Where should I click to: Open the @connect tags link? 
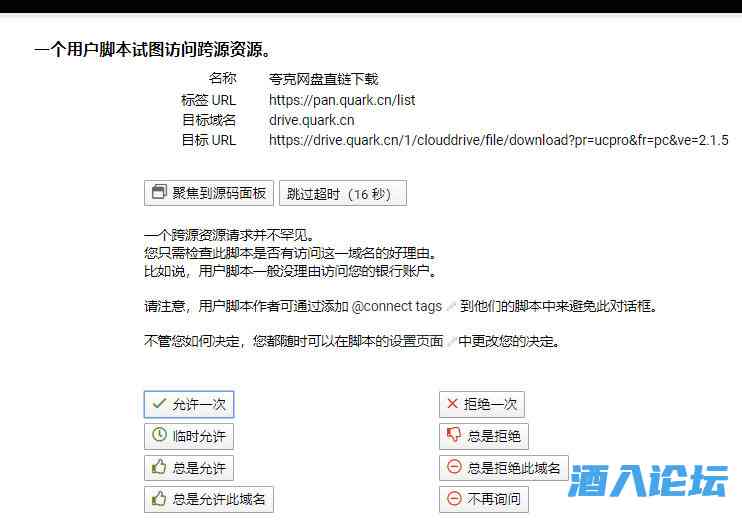coord(397,306)
